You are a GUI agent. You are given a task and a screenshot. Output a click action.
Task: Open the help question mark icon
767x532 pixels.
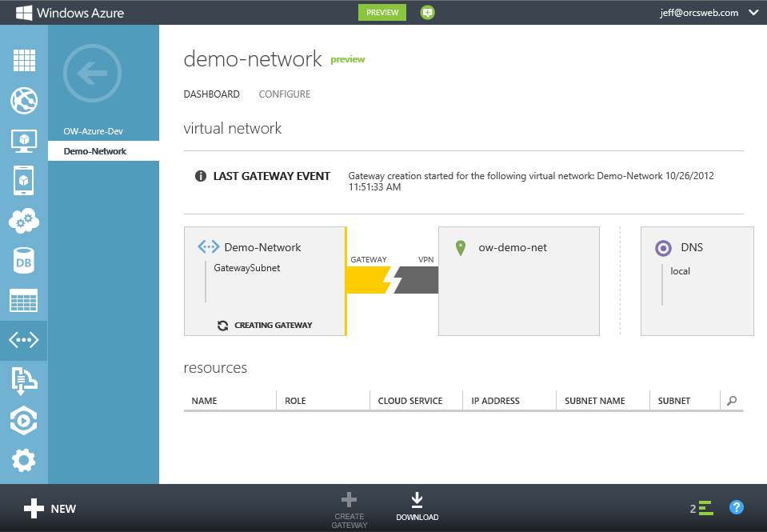coord(736,507)
